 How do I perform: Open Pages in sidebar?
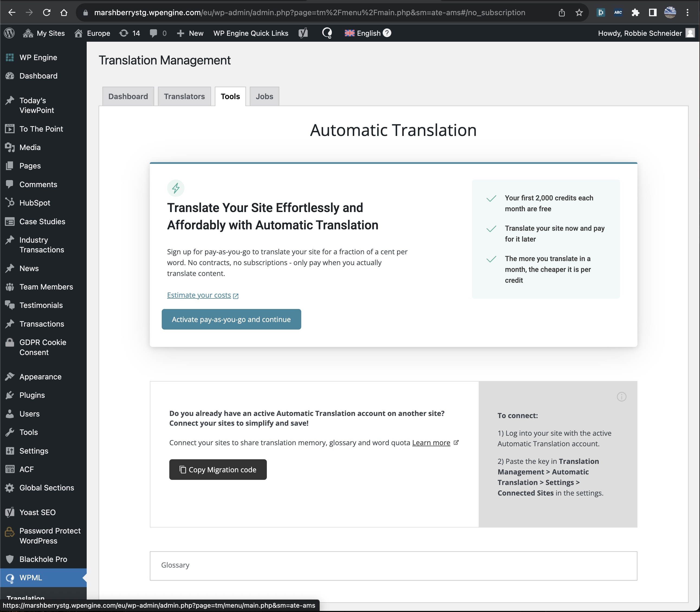pyautogui.click(x=43, y=166)
